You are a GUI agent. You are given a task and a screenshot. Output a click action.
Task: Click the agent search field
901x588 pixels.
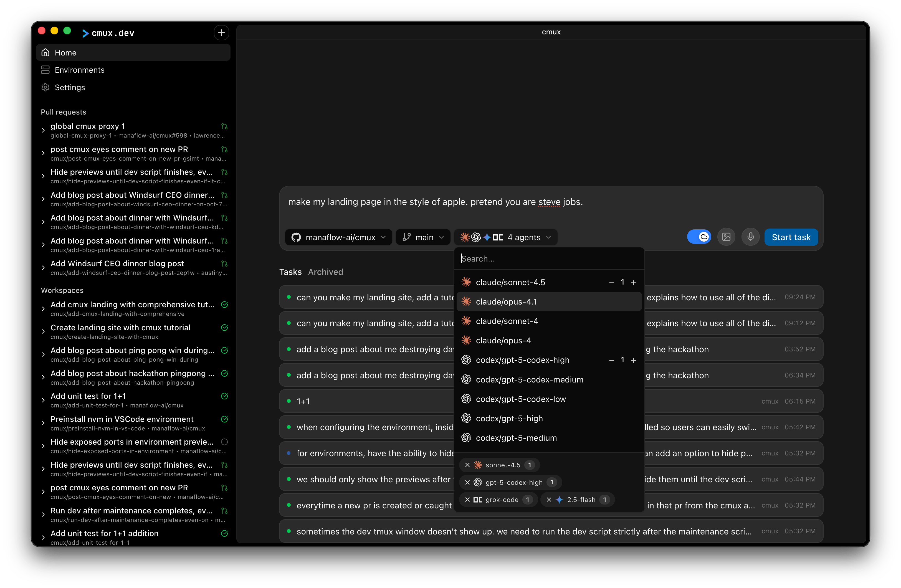[549, 258]
